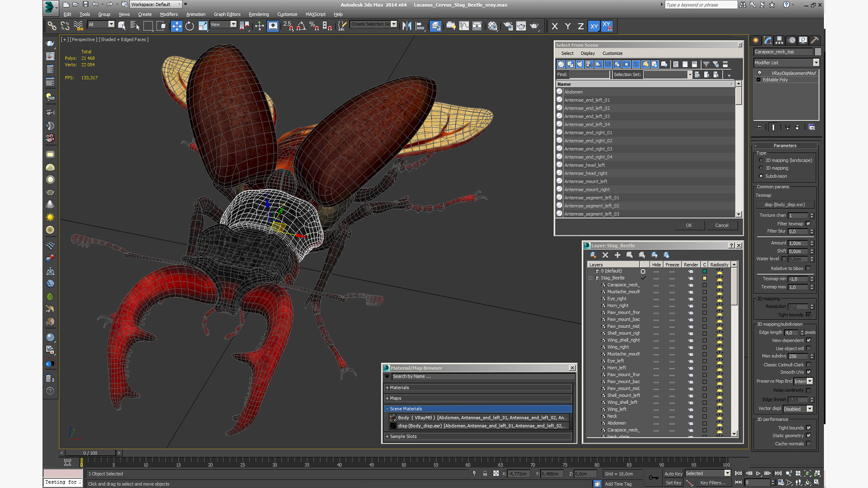The image size is (868, 488).
Task: Open the Rendering menu
Action: point(259,14)
